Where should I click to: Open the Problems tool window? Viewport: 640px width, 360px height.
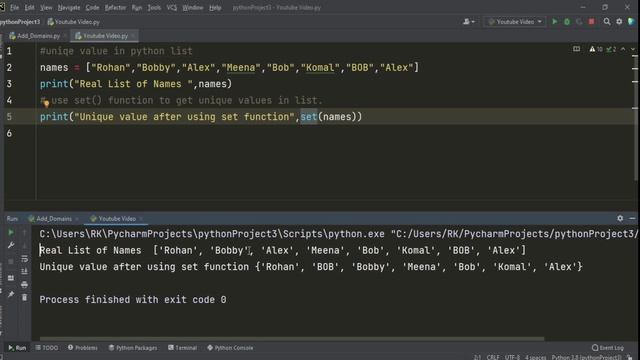83,348
